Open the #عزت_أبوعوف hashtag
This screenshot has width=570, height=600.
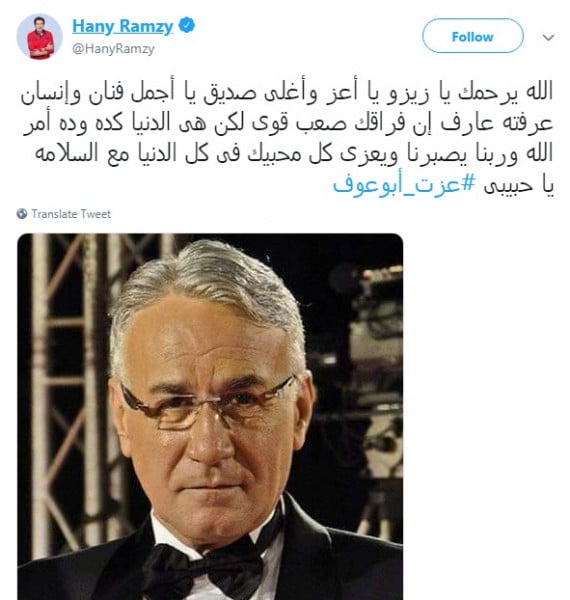[404, 184]
